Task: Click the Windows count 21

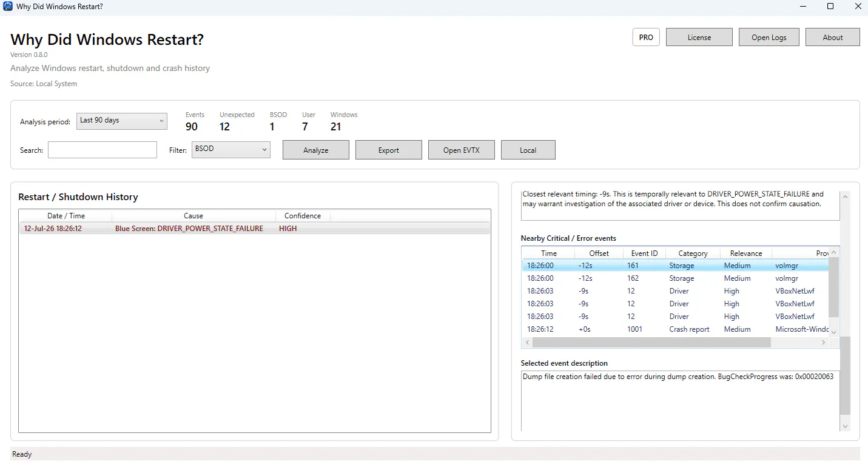Action: pos(336,127)
